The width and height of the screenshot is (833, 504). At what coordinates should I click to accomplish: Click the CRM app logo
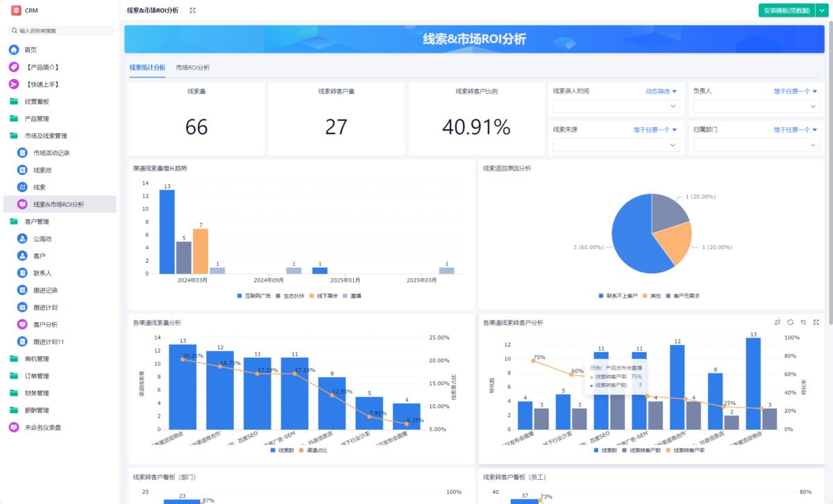click(16, 10)
